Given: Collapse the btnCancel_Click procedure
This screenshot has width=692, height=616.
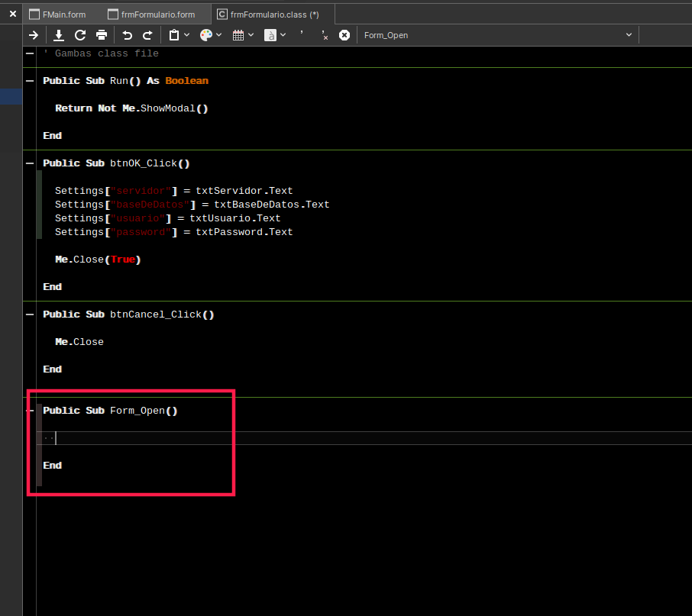Looking at the screenshot, I should point(30,314).
